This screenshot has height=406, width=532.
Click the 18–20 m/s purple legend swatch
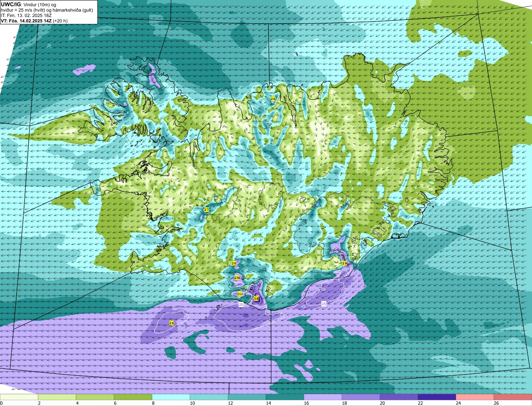(x=361, y=397)
